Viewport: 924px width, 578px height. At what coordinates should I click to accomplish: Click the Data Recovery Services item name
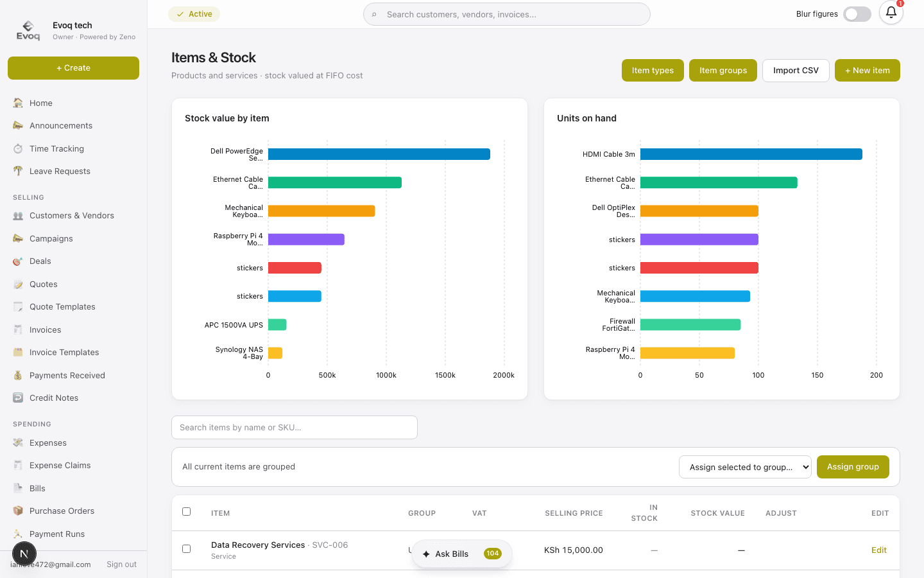click(x=258, y=545)
